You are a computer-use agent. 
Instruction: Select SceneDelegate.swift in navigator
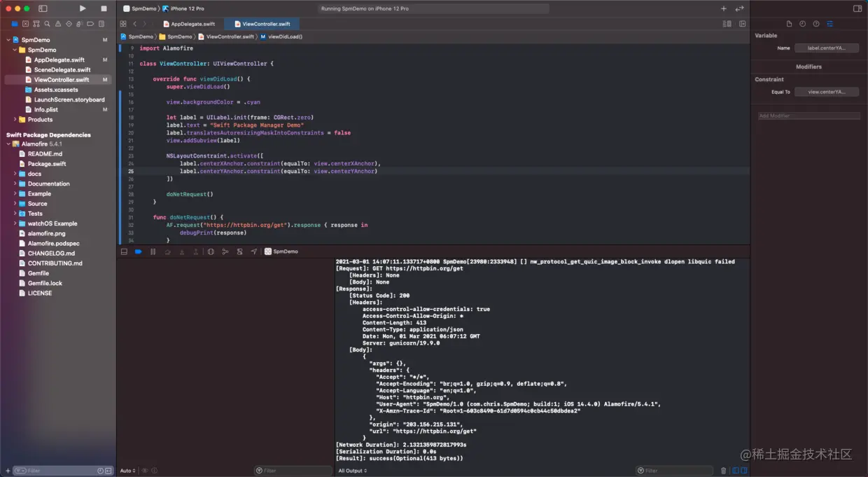click(x=62, y=69)
